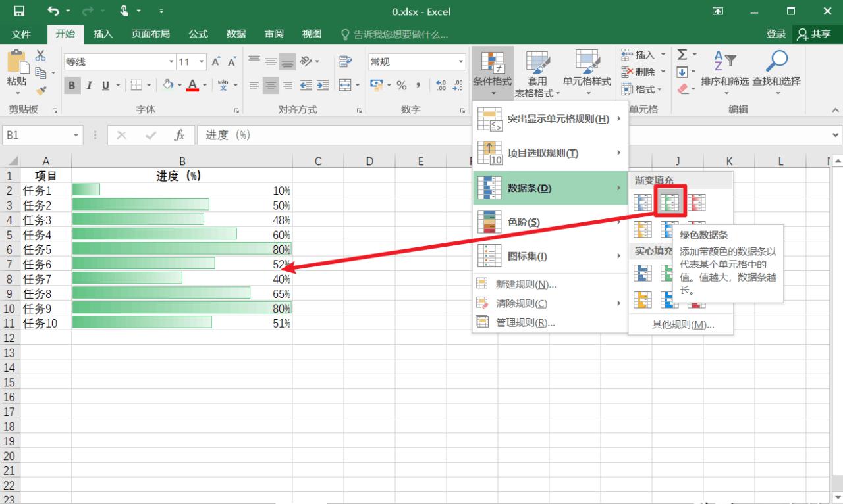
Task: Toggle Italic formatting
Action: tap(88, 85)
